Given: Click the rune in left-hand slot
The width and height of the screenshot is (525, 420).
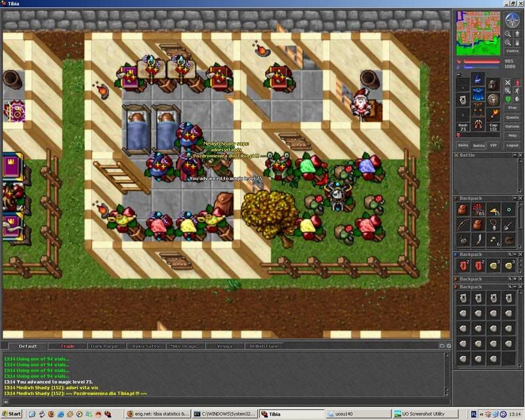Looking at the screenshot, I should point(463,100).
